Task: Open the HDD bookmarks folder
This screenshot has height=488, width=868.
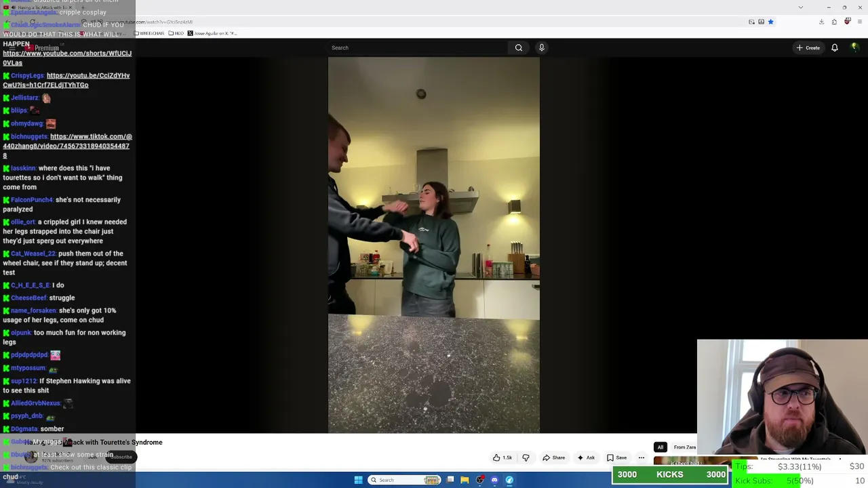Action: [176, 33]
